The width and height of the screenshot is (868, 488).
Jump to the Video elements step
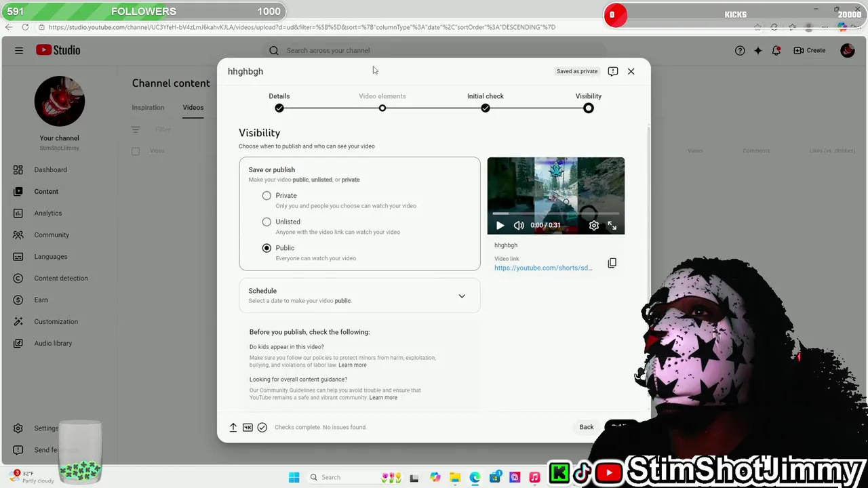(382, 102)
